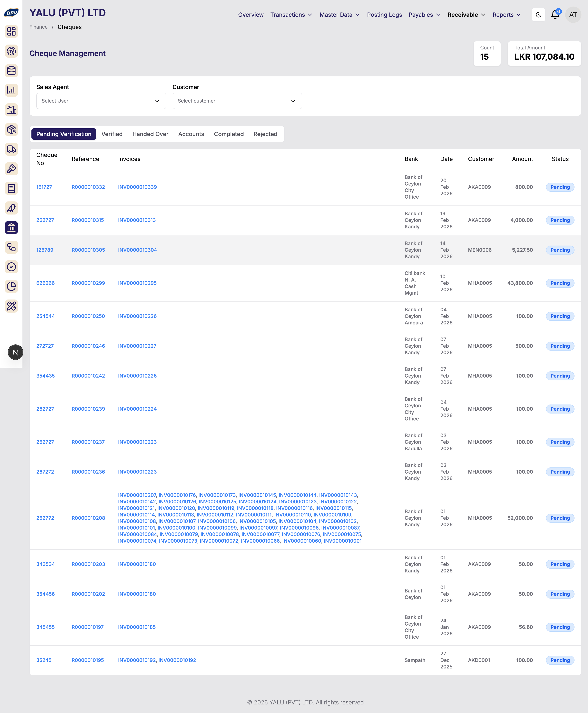Click the Amount column header
The width and height of the screenshot is (588, 713).
tap(522, 159)
